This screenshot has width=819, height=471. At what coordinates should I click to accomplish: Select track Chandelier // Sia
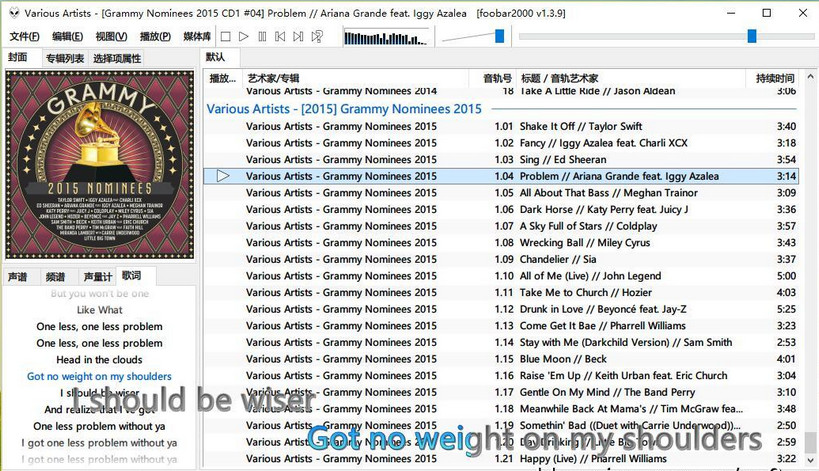[501, 260]
